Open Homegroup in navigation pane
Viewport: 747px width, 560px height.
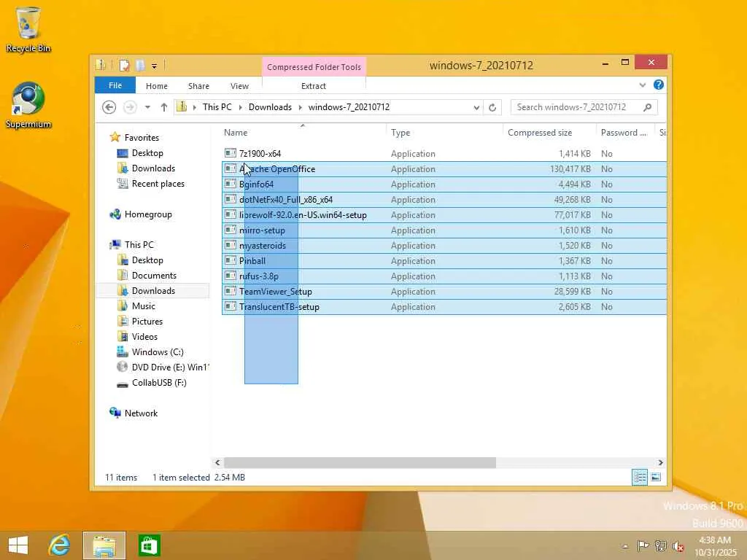point(147,214)
